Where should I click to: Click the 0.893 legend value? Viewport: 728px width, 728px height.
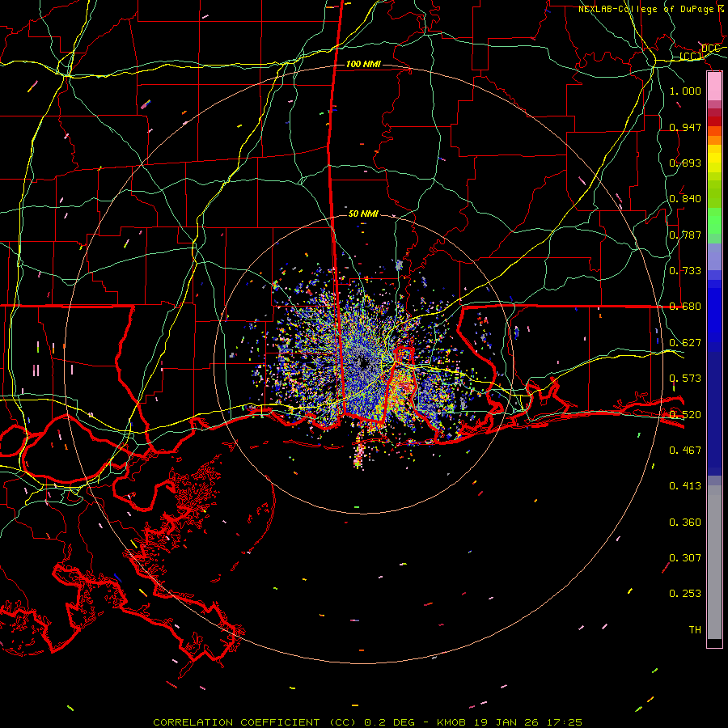pos(685,163)
